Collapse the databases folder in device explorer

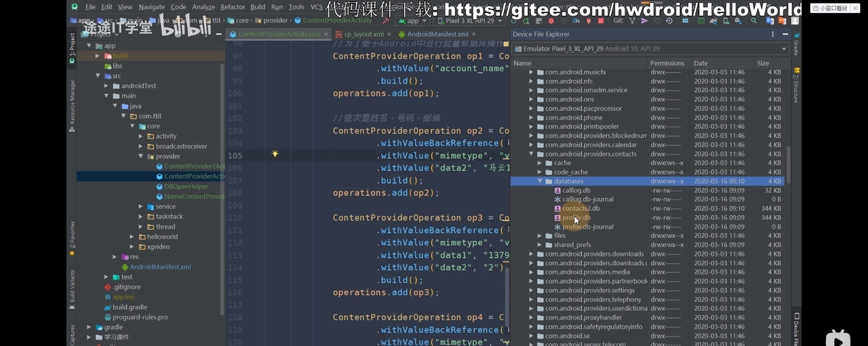click(540, 181)
